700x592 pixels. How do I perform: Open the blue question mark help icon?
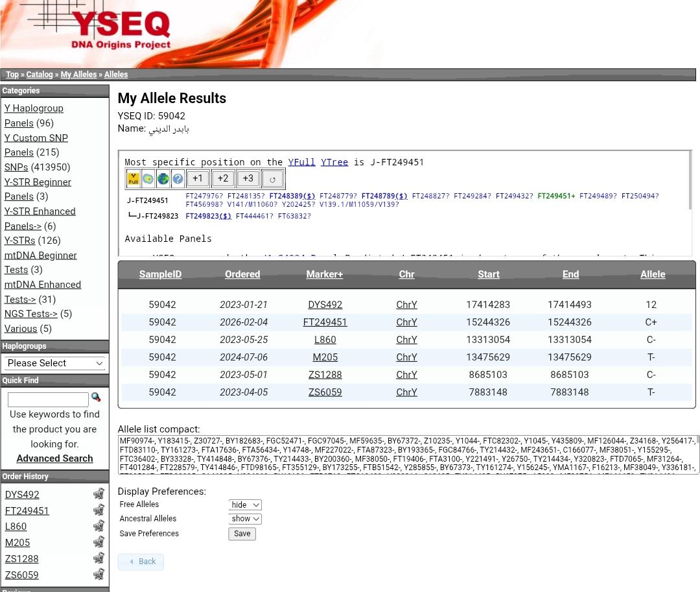pos(178,178)
